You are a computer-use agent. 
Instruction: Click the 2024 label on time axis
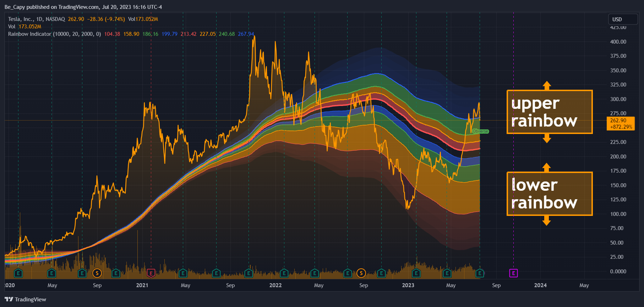[x=541, y=285]
